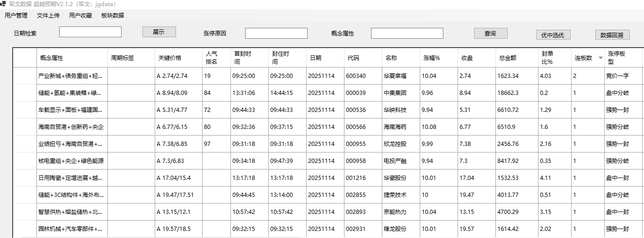Open the 文件上传 menu
The width and height of the screenshot is (644, 238).
(48, 16)
